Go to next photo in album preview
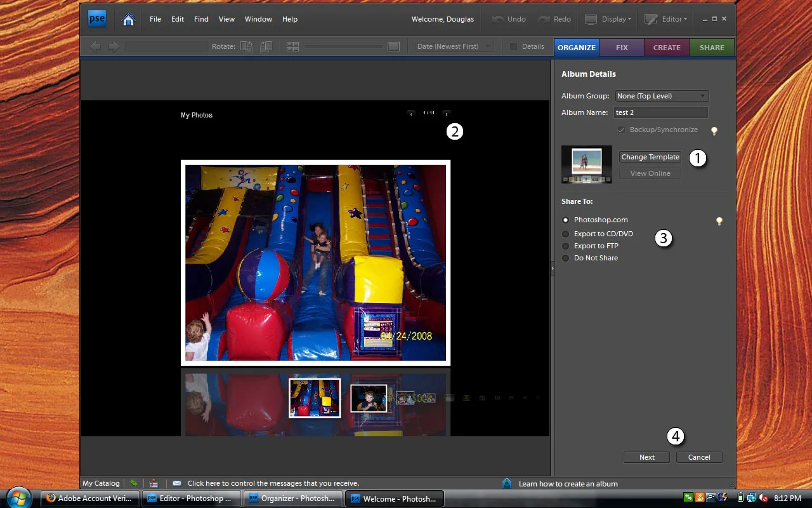The width and height of the screenshot is (812, 508). point(447,113)
